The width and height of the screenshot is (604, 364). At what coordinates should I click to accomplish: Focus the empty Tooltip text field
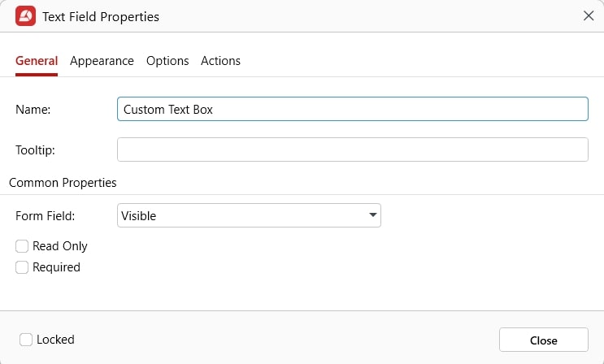tap(352, 149)
